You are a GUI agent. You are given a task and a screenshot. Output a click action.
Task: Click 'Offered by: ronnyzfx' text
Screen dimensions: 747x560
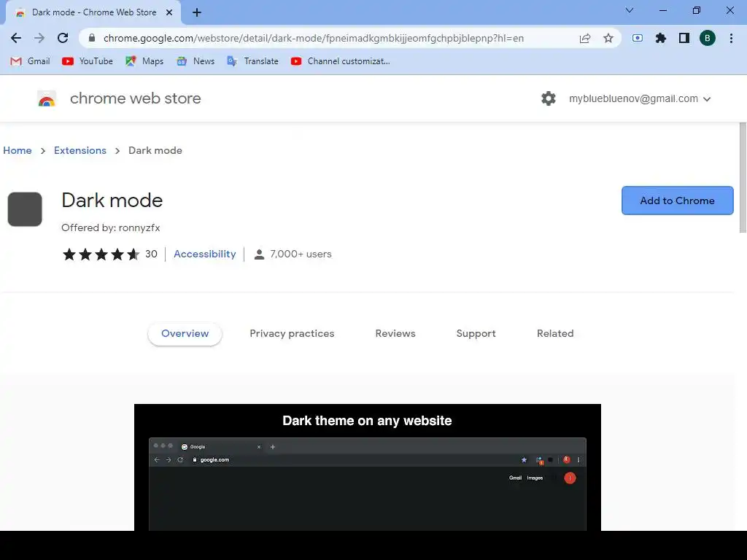coord(111,227)
